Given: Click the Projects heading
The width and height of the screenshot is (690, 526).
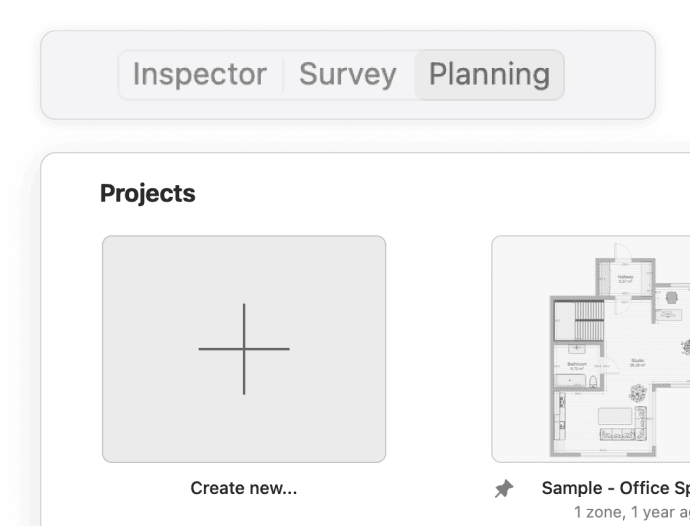Looking at the screenshot, I should coord(147,193).
